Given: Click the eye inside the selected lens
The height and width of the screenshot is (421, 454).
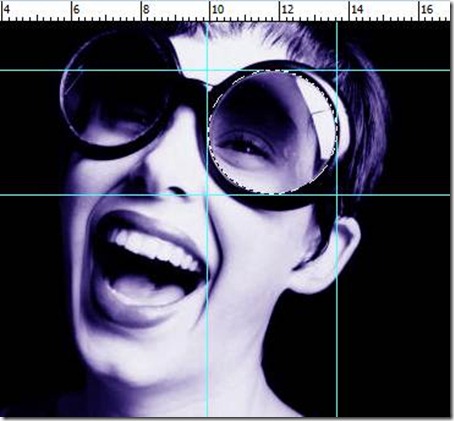Looking at the screenshot, I should click(247, 147).
